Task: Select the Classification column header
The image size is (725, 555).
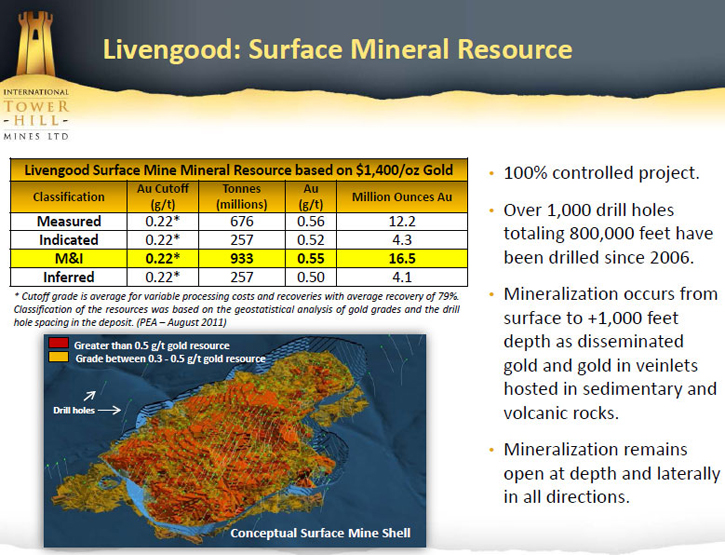Action: [x=68, y=197]
